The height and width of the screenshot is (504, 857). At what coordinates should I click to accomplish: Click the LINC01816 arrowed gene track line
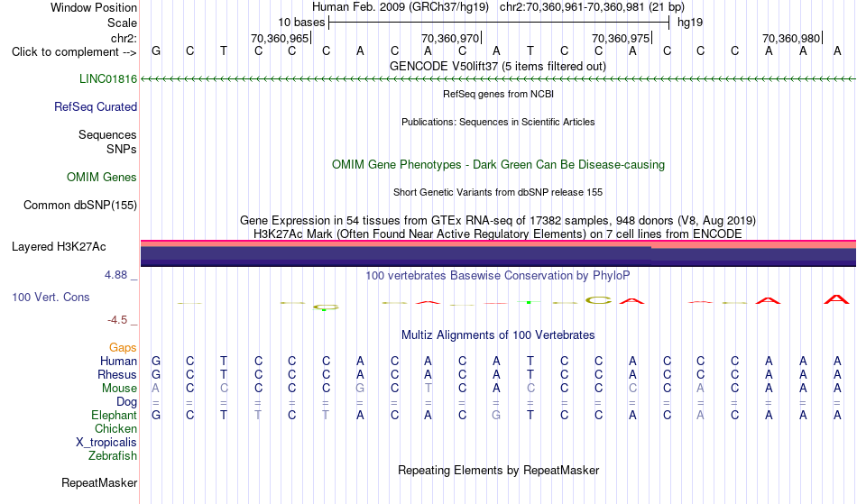(x=498, y=79)
